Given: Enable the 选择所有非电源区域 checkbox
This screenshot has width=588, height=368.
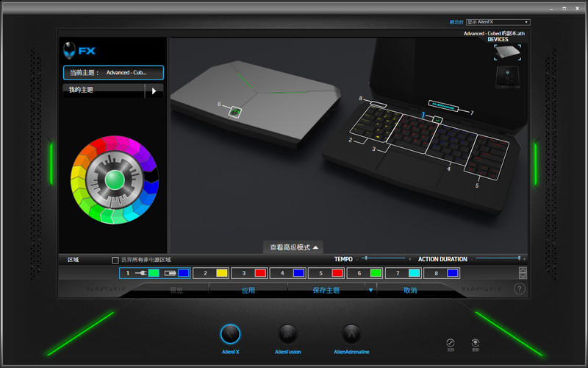Looking at the screenshot, I should pyautogui.click(x=115, y=260).
